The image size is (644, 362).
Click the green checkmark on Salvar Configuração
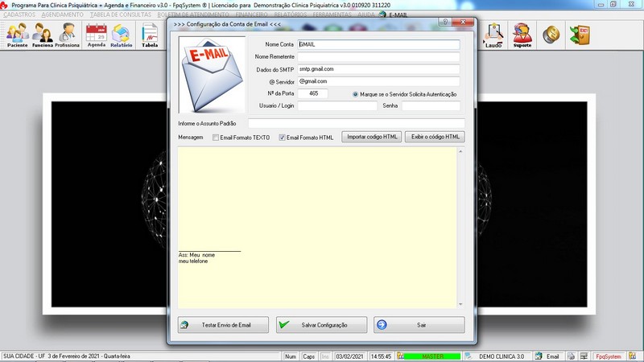coord(284,325)
